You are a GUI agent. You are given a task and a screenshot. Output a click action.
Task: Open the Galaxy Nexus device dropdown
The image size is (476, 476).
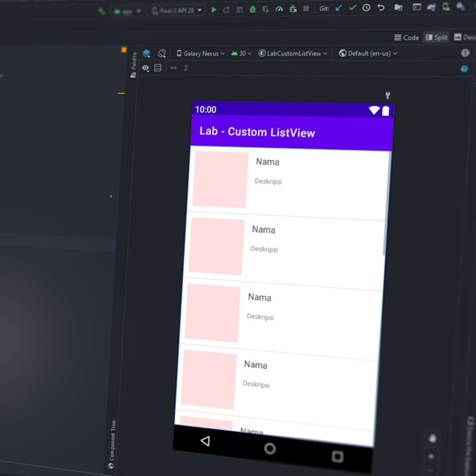pos(201,53)
